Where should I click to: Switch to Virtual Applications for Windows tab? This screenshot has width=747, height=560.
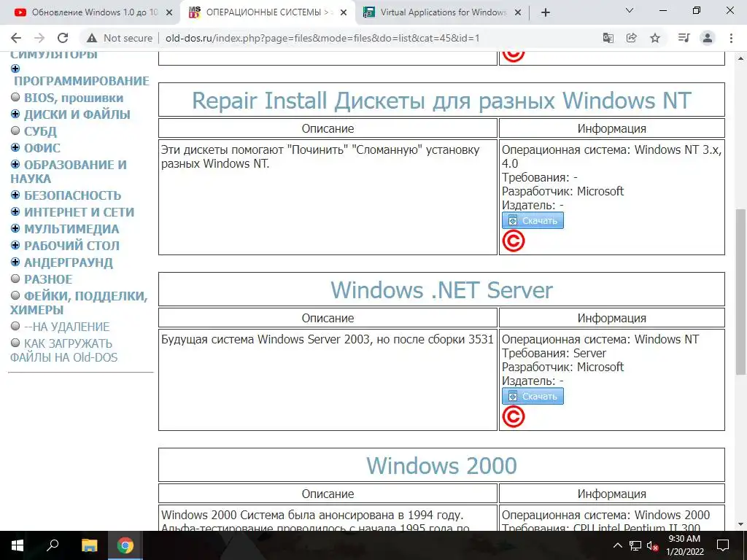pos(443,13)
